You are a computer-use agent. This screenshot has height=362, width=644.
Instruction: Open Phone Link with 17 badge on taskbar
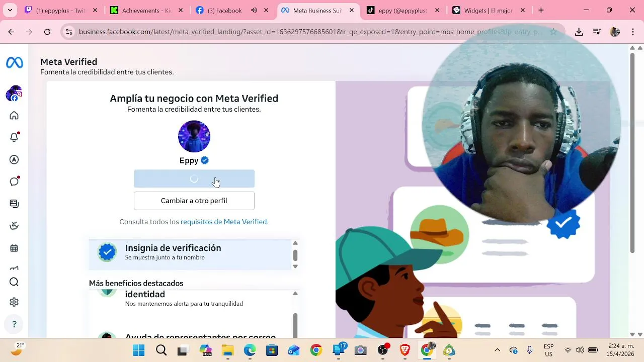click(x=339, y=350)
